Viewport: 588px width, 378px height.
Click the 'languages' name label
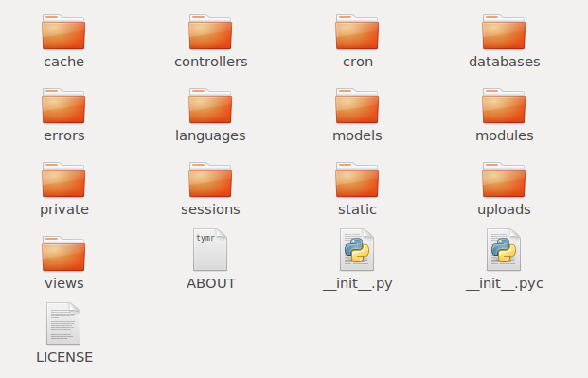coord(210,135)
